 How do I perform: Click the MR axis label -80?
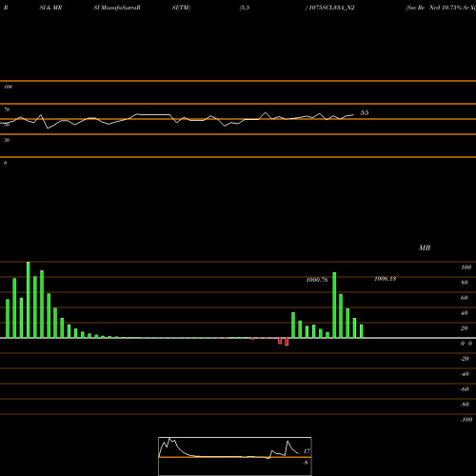pos(465,405)
